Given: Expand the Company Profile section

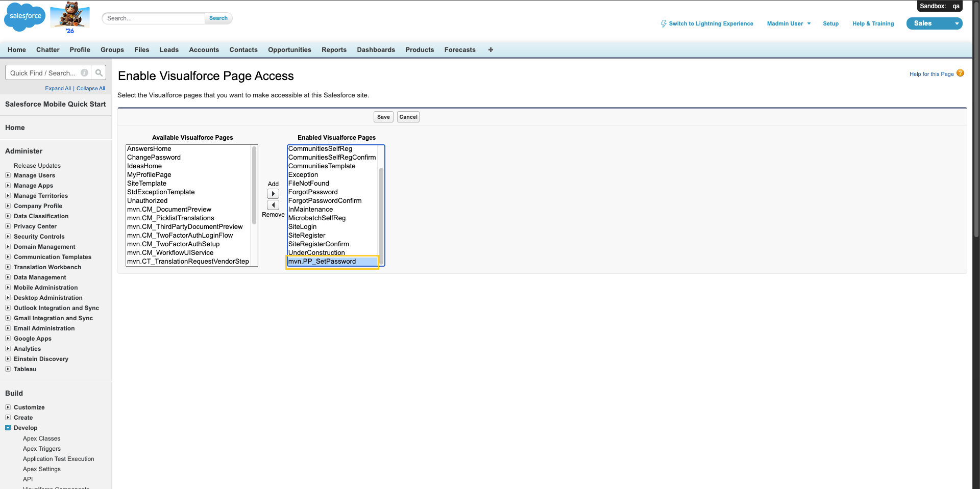Looking at the screenshot, I should point(8,205).
